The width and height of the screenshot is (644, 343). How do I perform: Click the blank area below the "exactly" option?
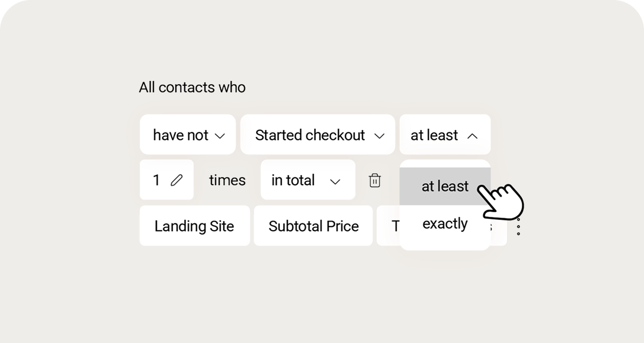(445, 242)
